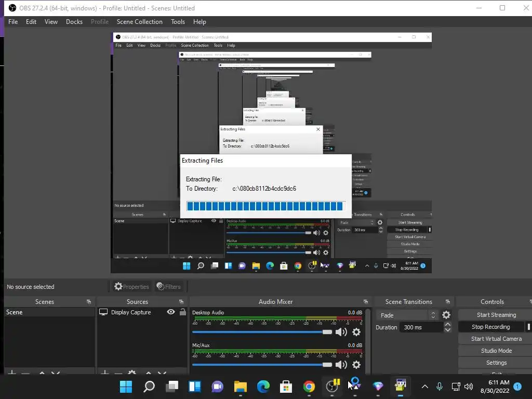Click Desktop Audio 0.0 dB value

click(x=354, y=312)
